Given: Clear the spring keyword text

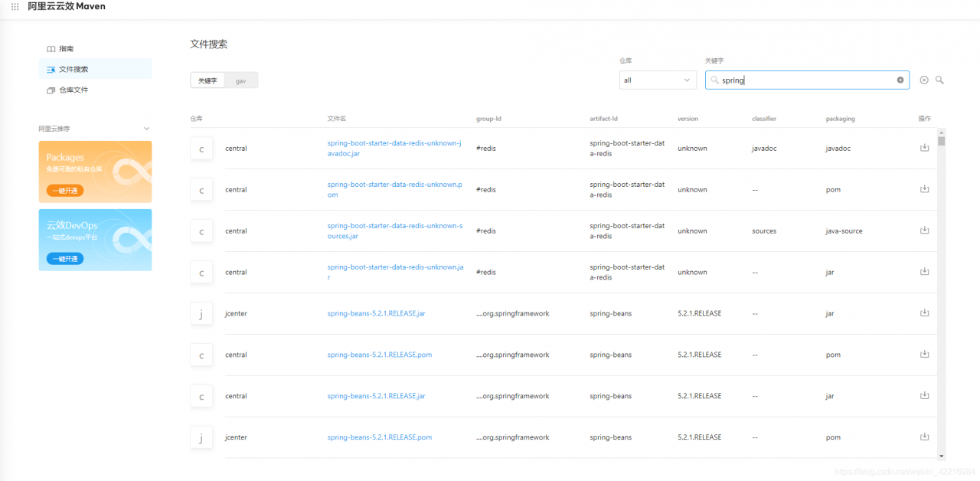Looking at the screenshot, I should tap(900, 80).
